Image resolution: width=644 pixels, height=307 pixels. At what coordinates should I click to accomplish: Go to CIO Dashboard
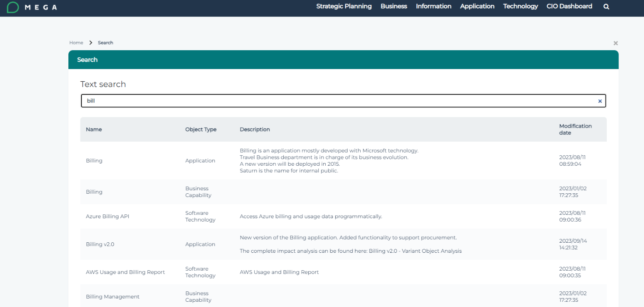click(x=569, y=6)
